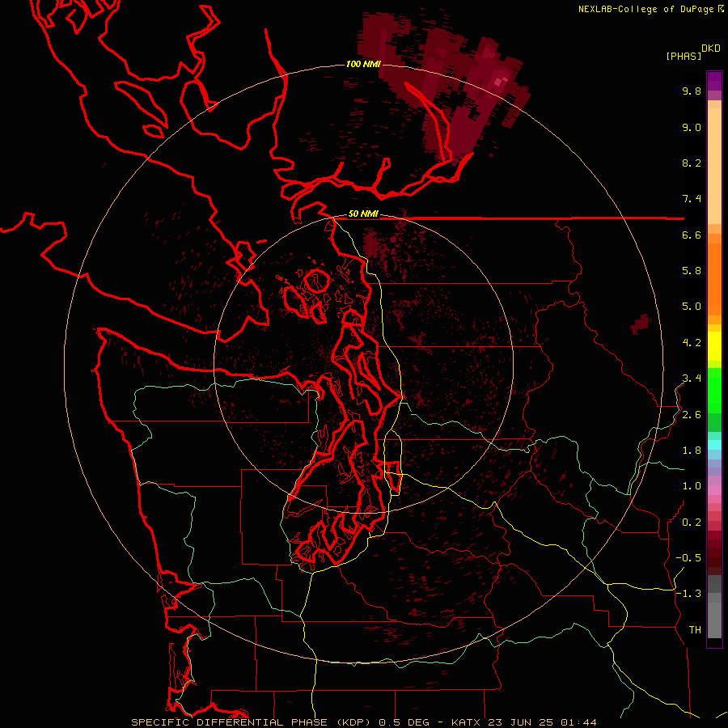Image resolution: width=728 pixels, height=728 pixels.
Task: Click the 50 NMI range ring label
Action: pyautogui.click(x=363, y=214)
